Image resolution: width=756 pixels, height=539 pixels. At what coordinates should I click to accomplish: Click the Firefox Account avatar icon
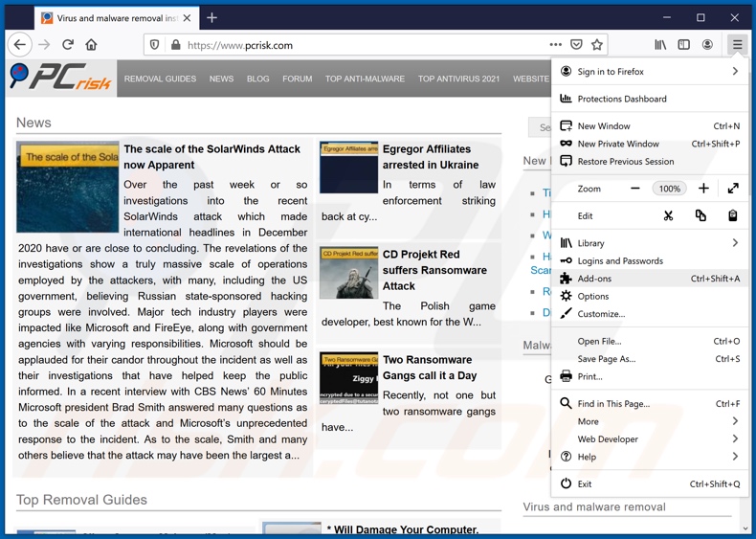(707, 45)
